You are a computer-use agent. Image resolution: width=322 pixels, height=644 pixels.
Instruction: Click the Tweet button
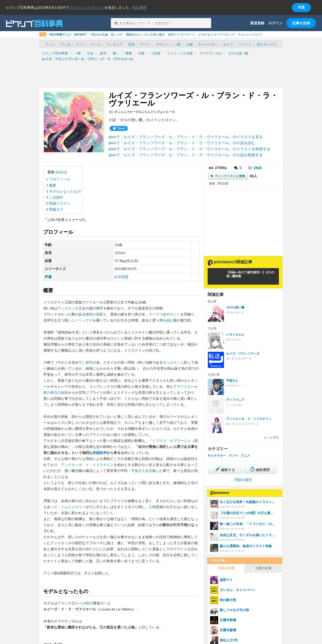(119, 128)
